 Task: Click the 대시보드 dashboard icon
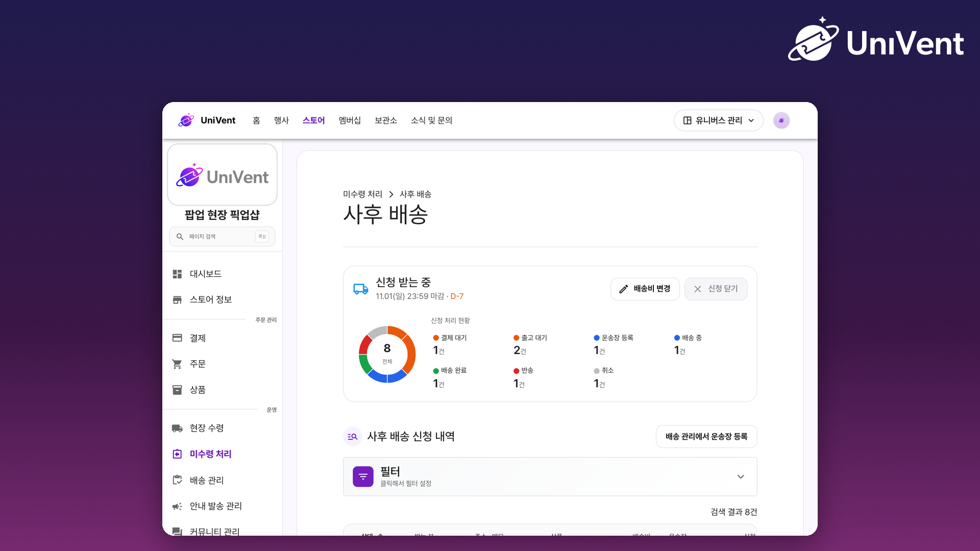click(177, 274)
